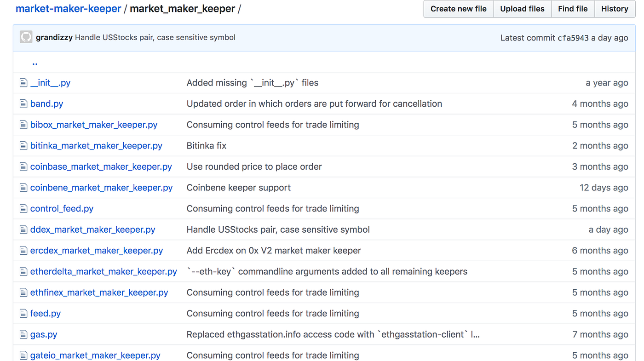Open the market_maker_keeper breadcrumb folder

183,9
